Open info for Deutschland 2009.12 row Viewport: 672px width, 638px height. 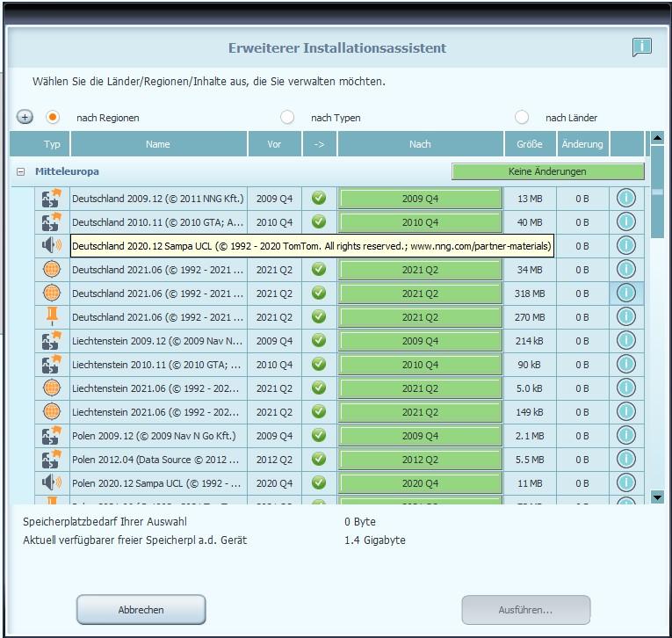point(625,199)
